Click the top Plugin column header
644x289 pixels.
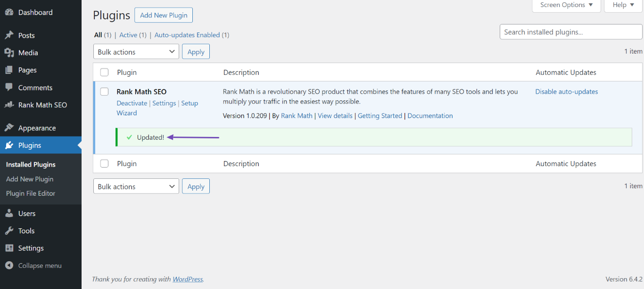pos(127,72)
